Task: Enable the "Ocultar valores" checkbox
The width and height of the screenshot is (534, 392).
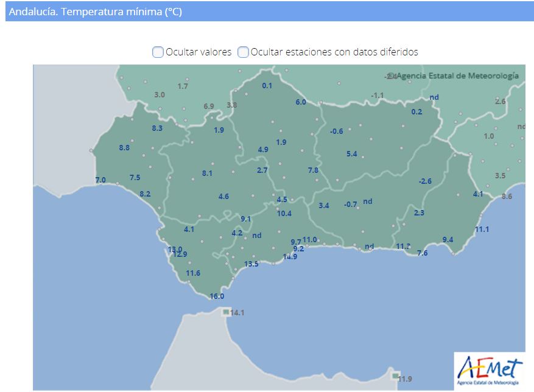Action: [x=158, y=52]
